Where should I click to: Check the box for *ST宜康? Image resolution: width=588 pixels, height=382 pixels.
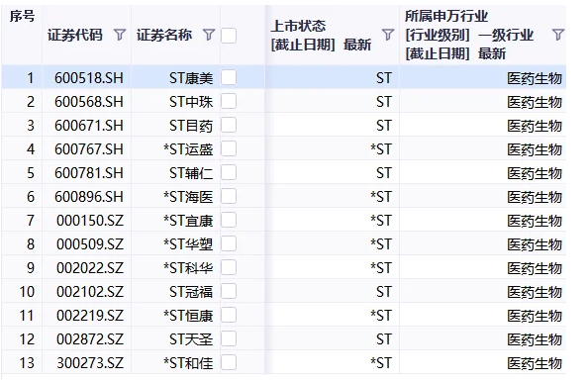(x=229, y=220)
